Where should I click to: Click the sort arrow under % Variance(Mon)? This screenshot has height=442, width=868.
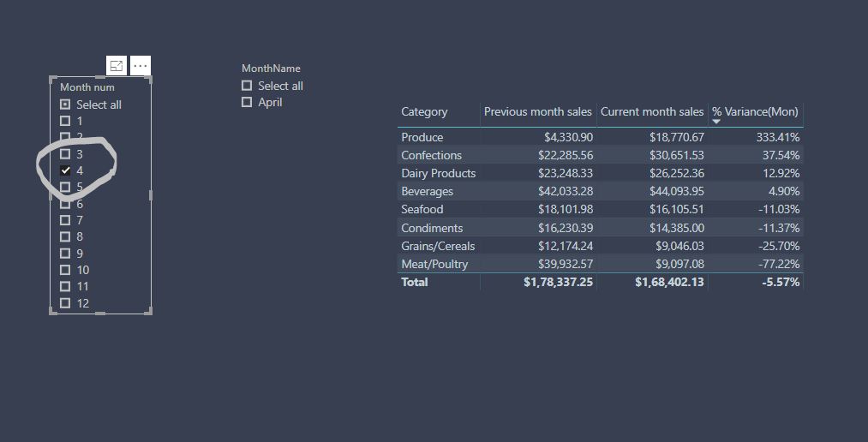716,122
